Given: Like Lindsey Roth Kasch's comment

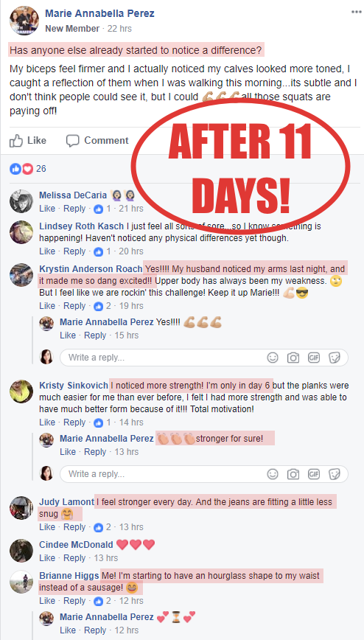Looking at the screenshot, I should pos(47,251).
